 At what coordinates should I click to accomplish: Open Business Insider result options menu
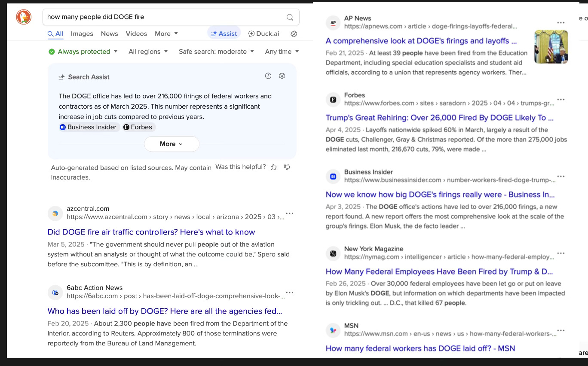[x=561, y=177]
